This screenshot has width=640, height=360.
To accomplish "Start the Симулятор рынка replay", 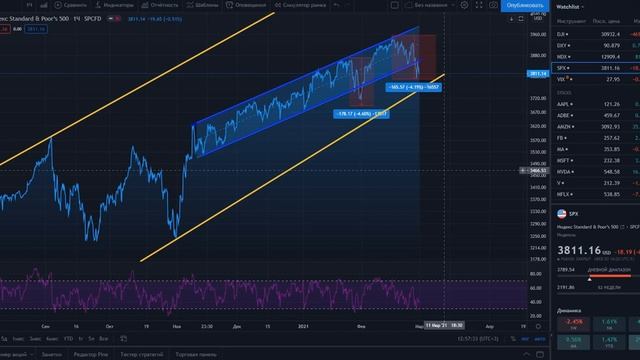I will (300, 5).
